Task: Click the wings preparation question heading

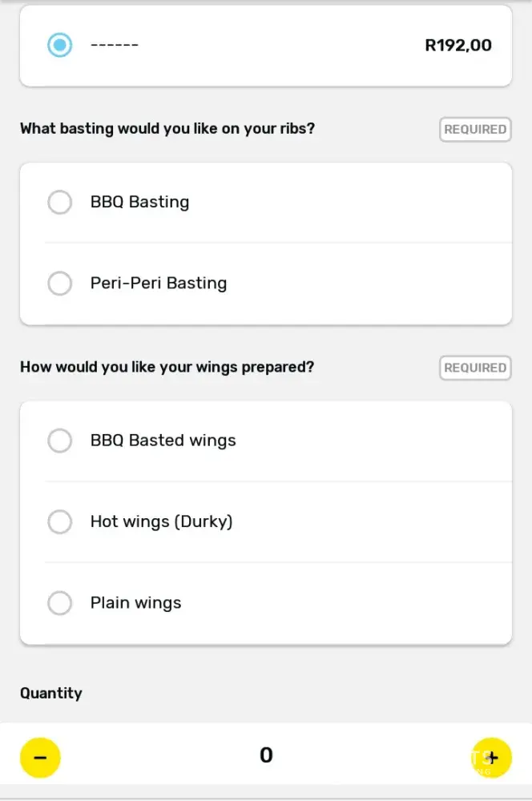Action: pos(167,368)
